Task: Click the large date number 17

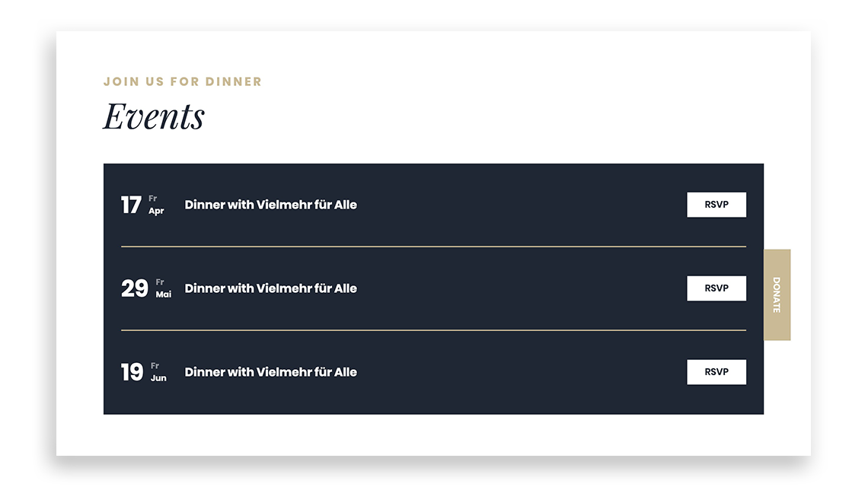Action: tap(131, 205)
